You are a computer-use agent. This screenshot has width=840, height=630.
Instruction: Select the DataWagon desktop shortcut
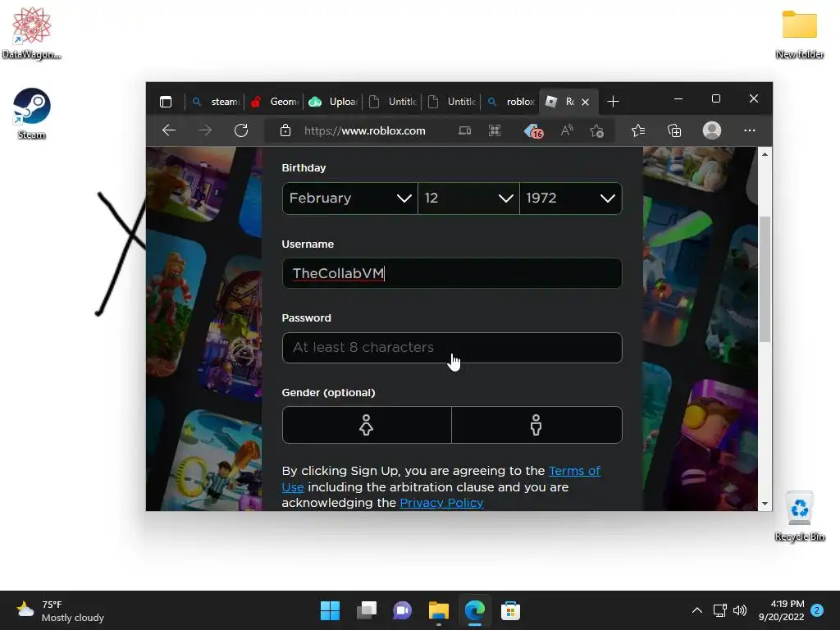tap(32, 33)
